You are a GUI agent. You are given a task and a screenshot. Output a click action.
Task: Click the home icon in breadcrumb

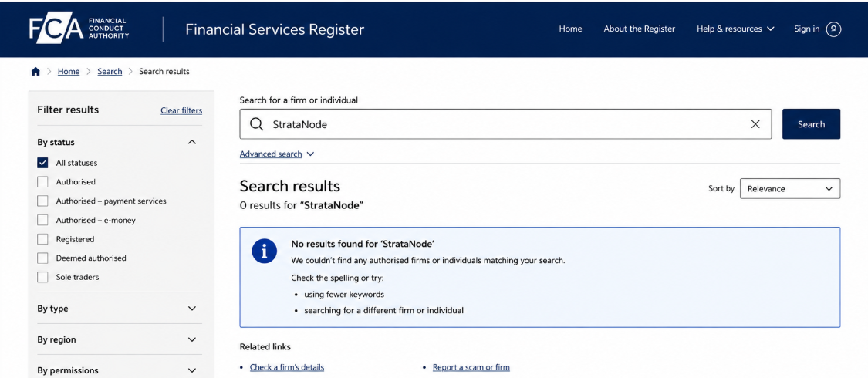(36, 72)
